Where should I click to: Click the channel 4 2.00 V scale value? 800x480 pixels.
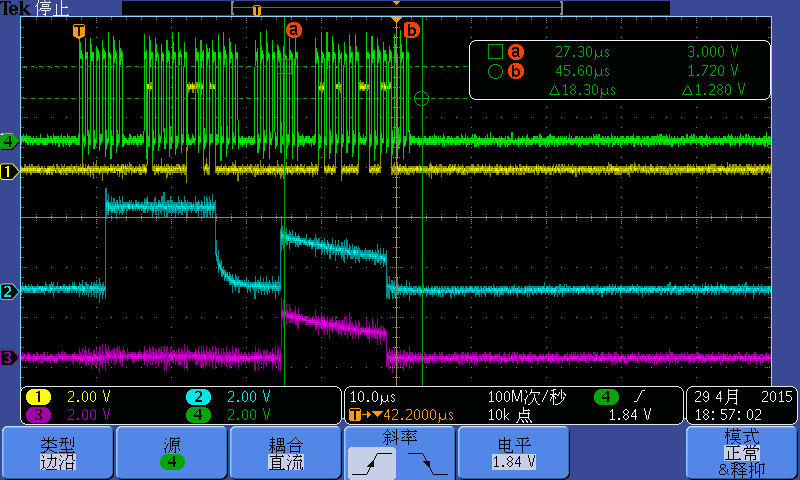pos(248,415)
